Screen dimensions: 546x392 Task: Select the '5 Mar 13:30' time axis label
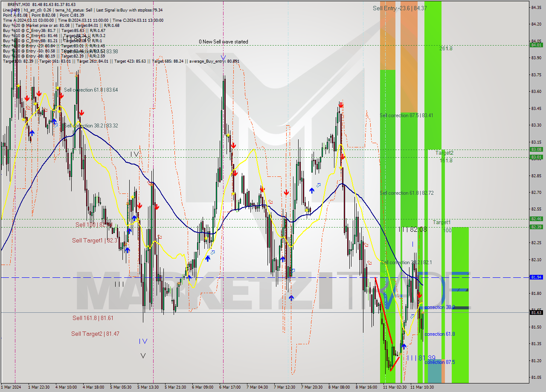148,387
